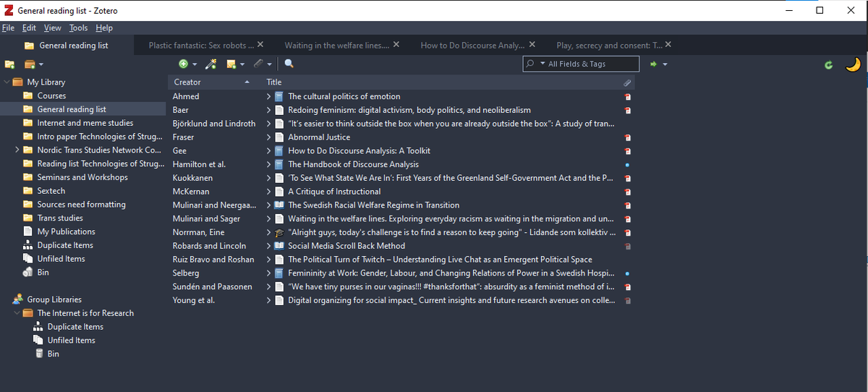Select the Social Media Scroll Back Method title
Image resolution: width=868 pixels, height=392 pixels.
tap(346, 245)
